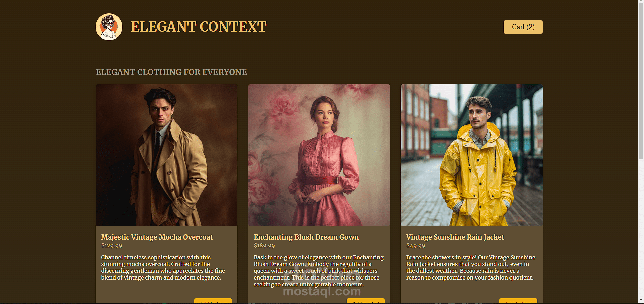This screenshot has width=644, height=304.
Task: Click the ELEGANT CONTEXT site title
Action: [199, 27]
